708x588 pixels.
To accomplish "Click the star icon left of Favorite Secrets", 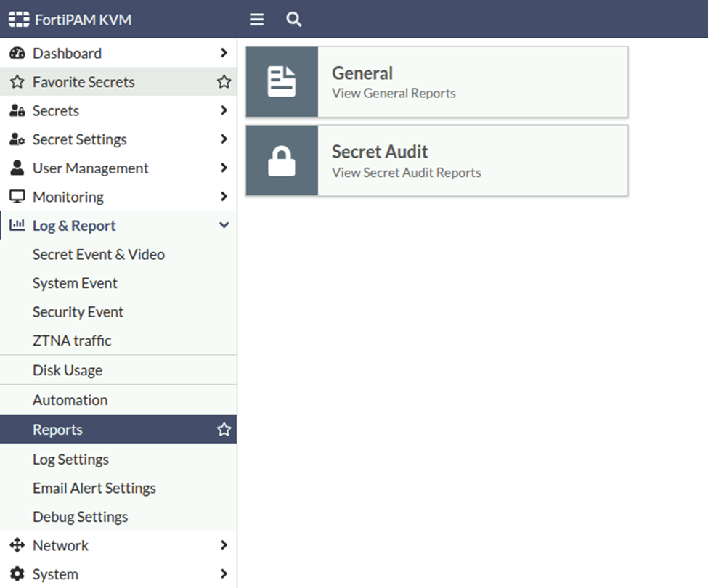I will [x=17, y=82].
